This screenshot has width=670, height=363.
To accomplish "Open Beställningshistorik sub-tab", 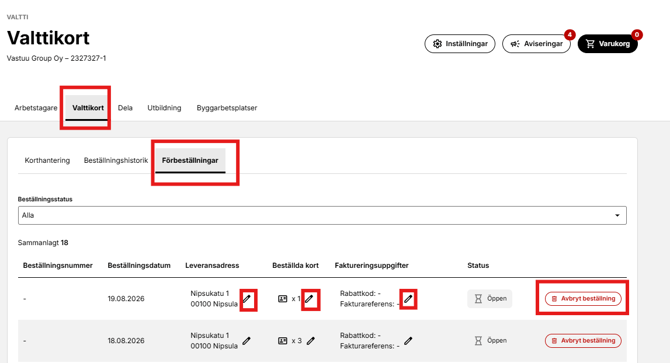I will pyautogui.click(x=116, y=160).
